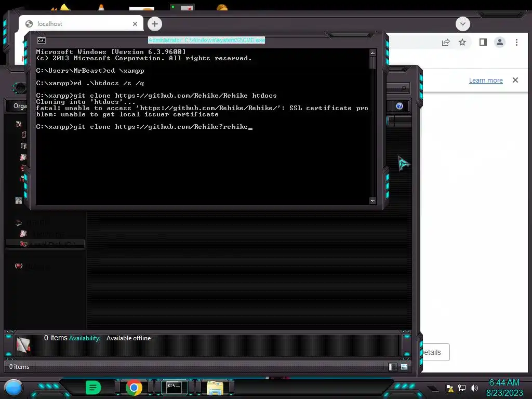The width and height of the screenshot is (532, 399).
Task: Open Explorer's blue help icon
Action: [400, 106]
